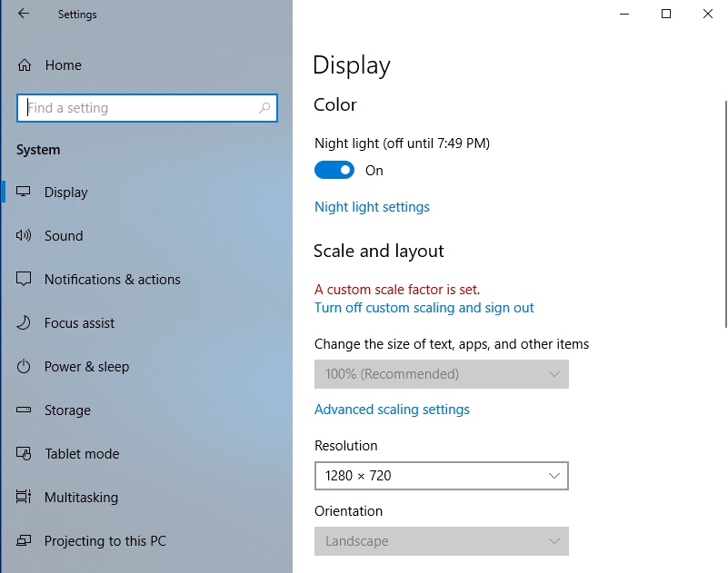Click the Sound speaker icon
Image resolution: width=728 pixels, height=573 pixels.
click(x=25, y=236)
